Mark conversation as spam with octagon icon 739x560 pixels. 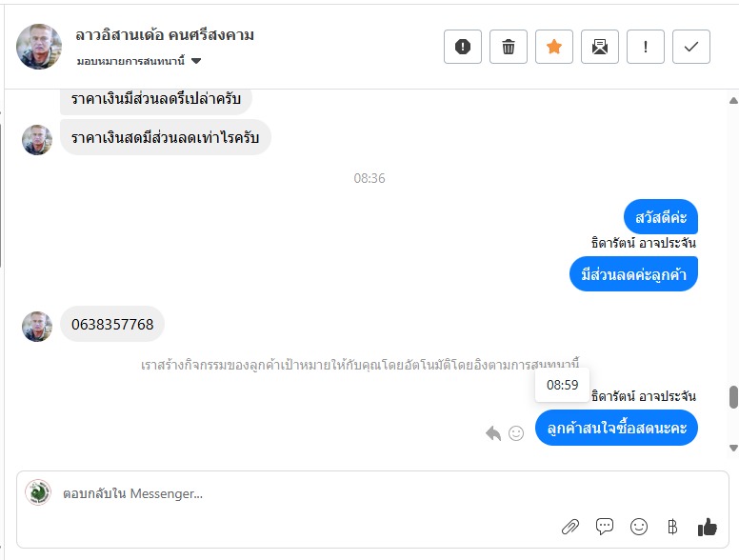(x=463, y=47)
